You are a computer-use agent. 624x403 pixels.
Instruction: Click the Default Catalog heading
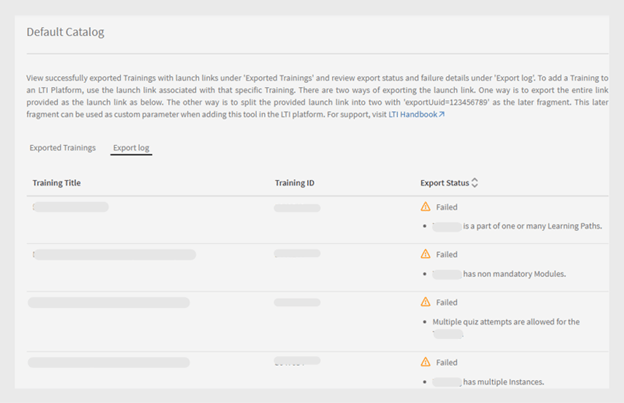[x=65, y=32]
